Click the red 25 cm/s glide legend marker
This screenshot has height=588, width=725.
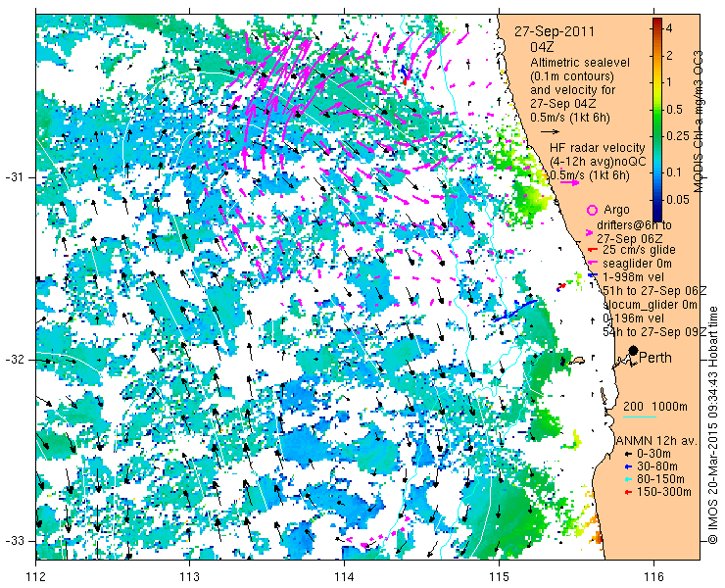point(591,250)
